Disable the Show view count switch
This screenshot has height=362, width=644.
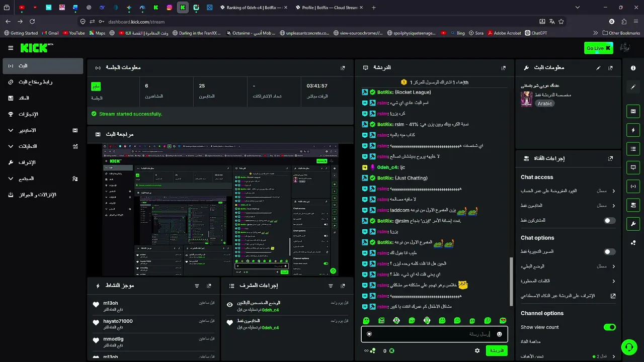click(x=610, y=327)
